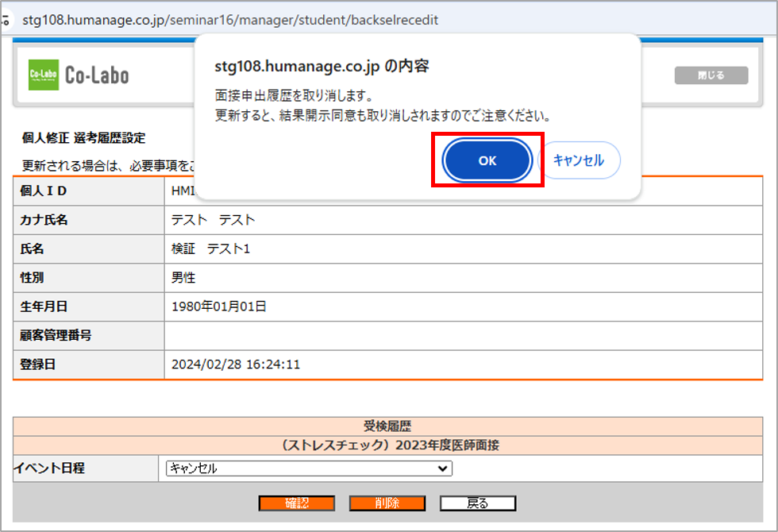The height and width of the screenshot is (532, 778).
Task: Click the 生年月日 label cell
Action: pyautogui.click(x=88, y=306)
